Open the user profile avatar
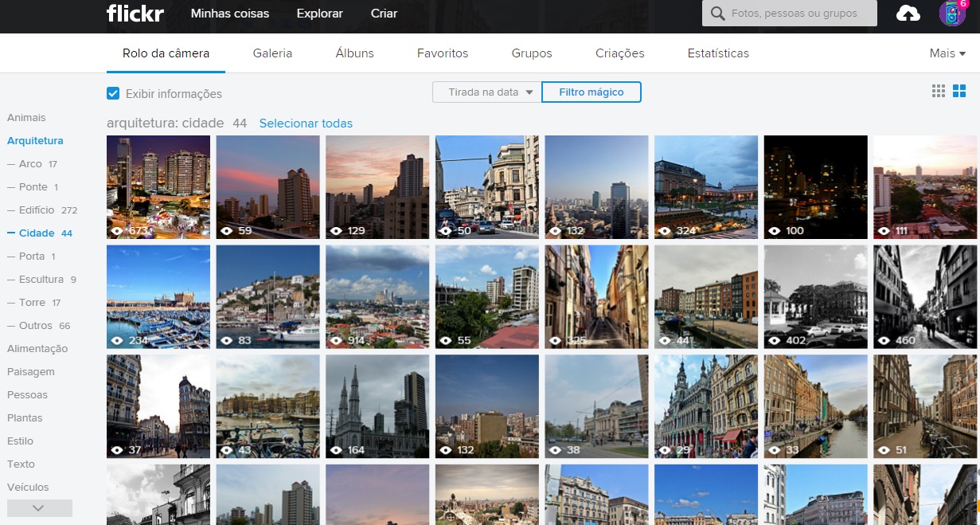The image size is (980, 525). pyautogui.click(x=951, y=14)
